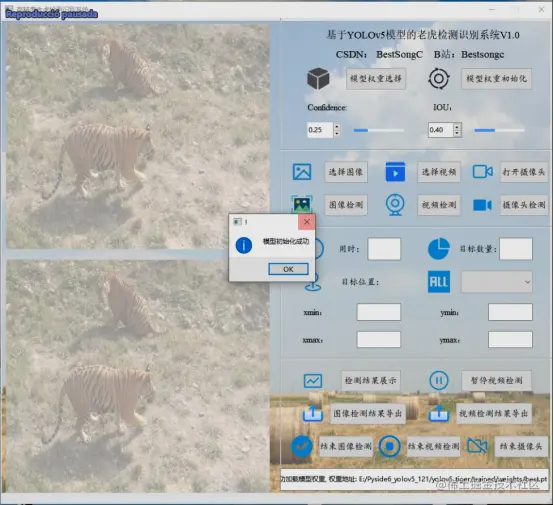Decrease Confidence value with down arrow
The width and height of the screenshot is (554, 505).
click(337, 133)
